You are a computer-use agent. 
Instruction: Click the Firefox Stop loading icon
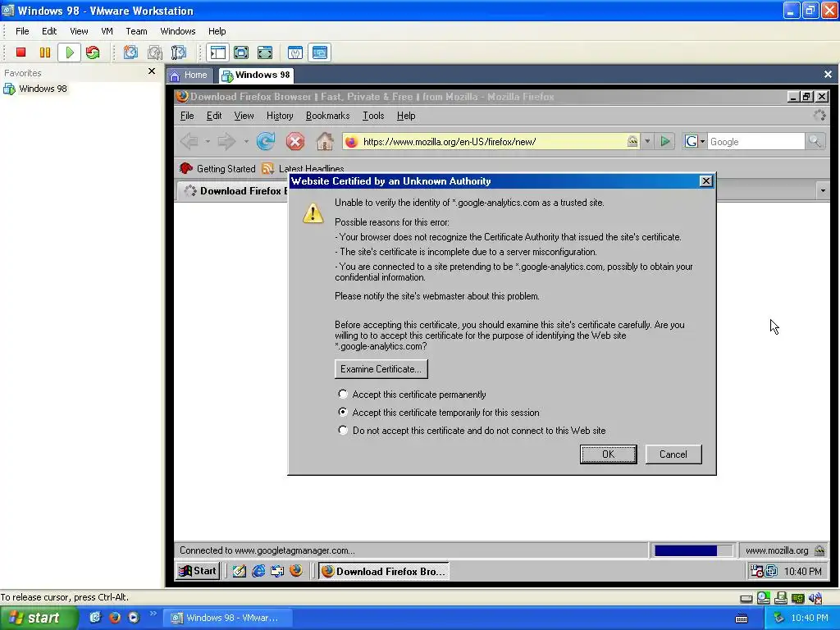294,141
